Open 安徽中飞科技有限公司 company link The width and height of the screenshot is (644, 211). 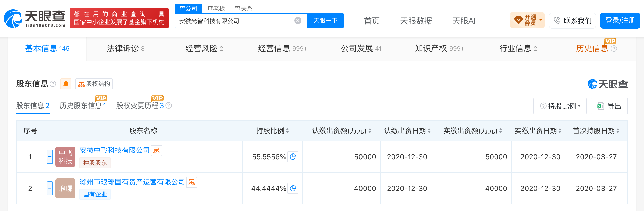click(114, 150)
